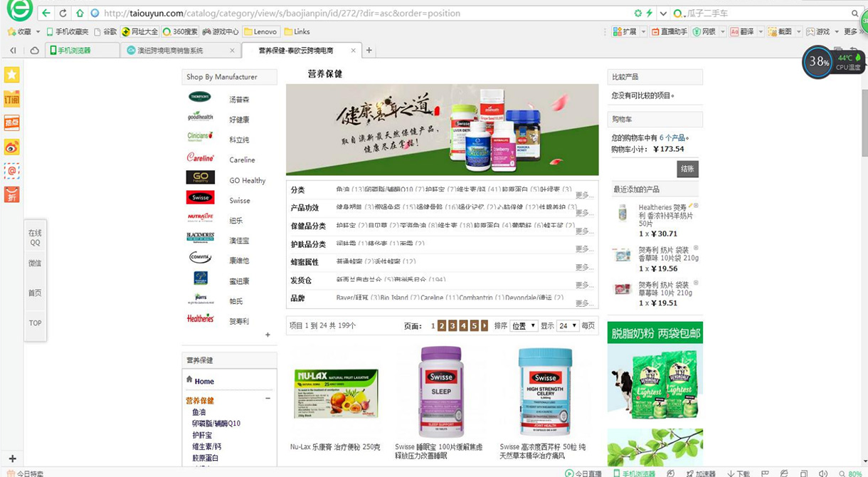868x477 pixels.
Task: Expand more 分类 filter options
Action: tap(584, 195)
